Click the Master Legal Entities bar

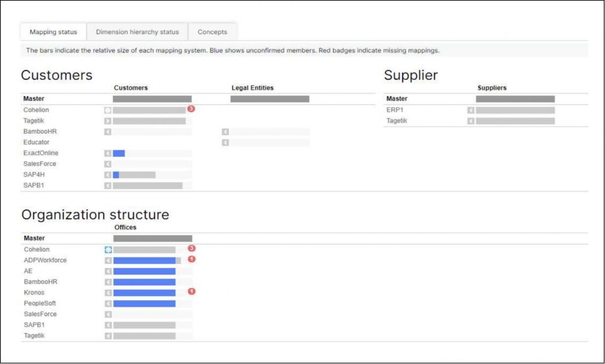pos(270,99)
